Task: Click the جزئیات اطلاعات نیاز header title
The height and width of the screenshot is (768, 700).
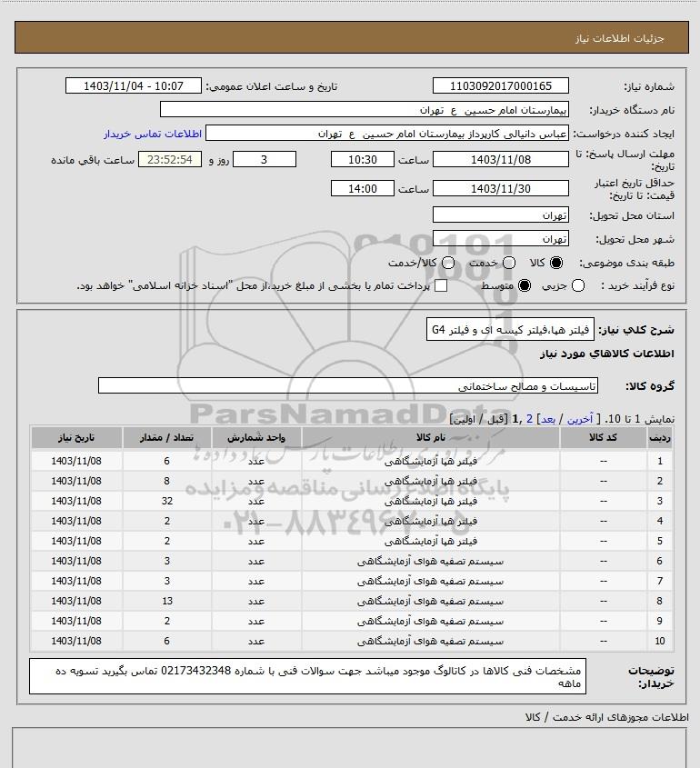Action: pyautogui.click(x=620, y=38)
